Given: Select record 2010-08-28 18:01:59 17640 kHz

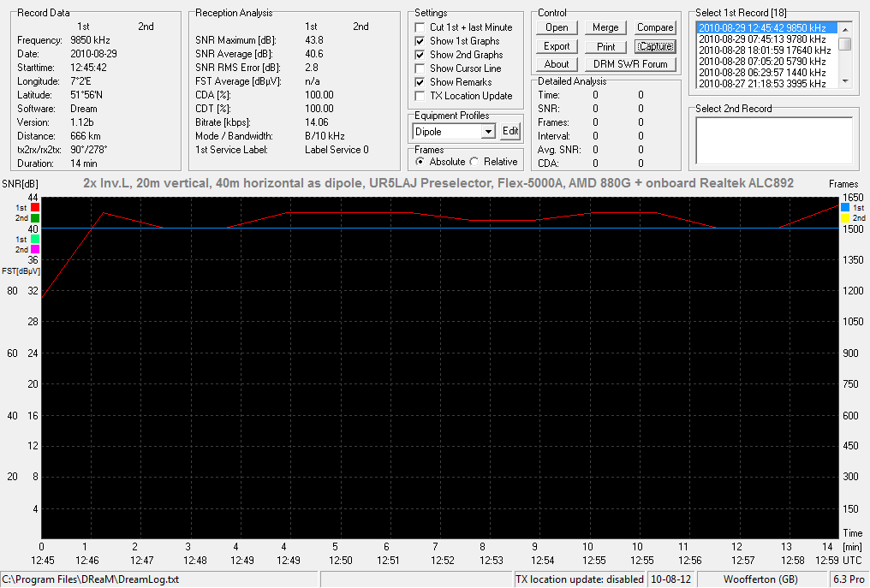Looking at the screenshot, I should (765, 50).
